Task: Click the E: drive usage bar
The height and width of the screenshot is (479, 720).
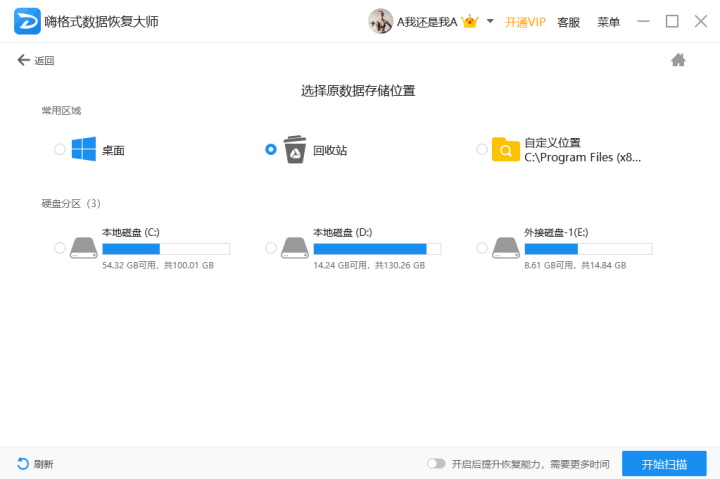Action: (588, 249)
